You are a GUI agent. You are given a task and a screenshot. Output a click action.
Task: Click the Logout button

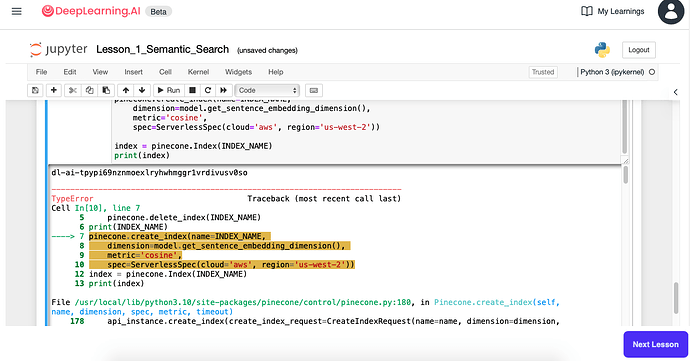click(x=639, y=50)
